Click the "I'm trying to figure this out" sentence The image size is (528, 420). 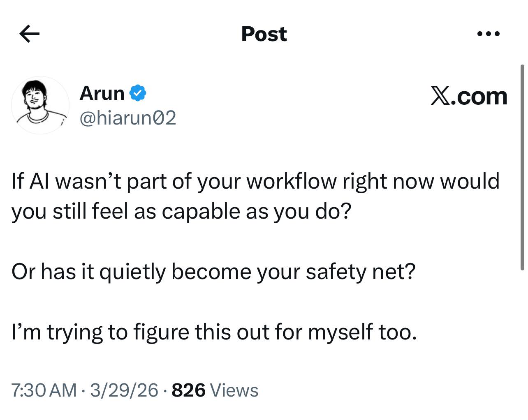tap(214, 332)
